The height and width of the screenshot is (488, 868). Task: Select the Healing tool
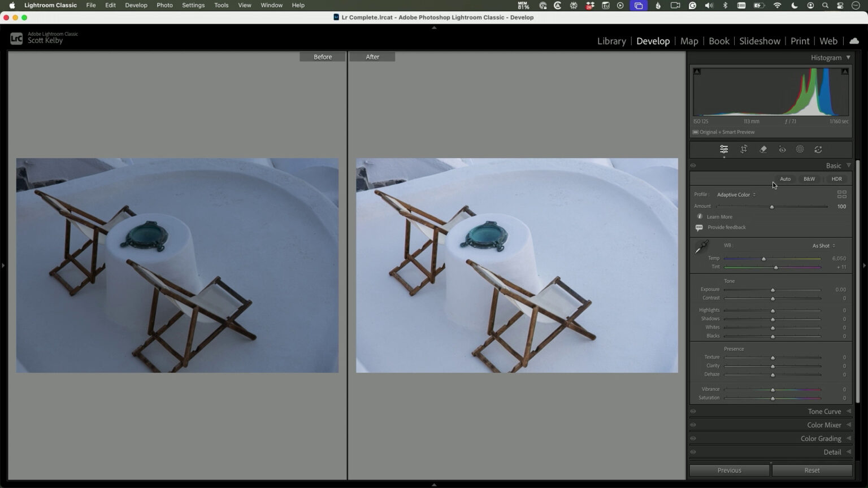(763, 149)
